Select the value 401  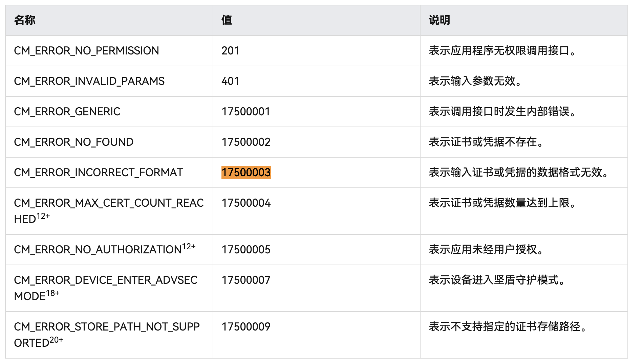230,81
